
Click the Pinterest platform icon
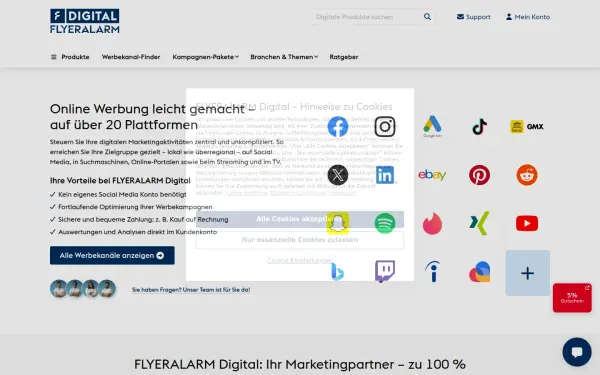[x=479, y=175]
